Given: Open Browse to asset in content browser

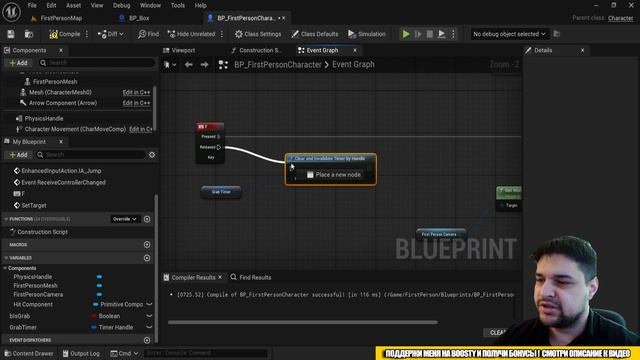Looking at the screenshot, I should click(x=29, y=34).
